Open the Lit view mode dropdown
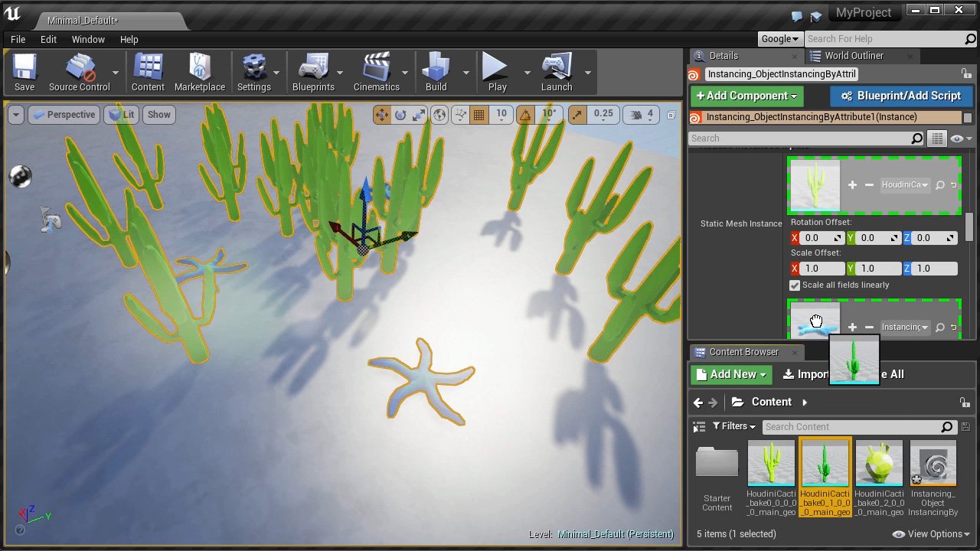980x551 pixels. tap(122, 114)
